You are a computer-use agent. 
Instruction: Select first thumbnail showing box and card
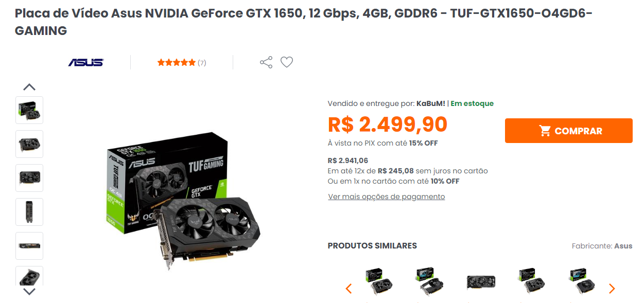pyautogui.click(x=29, y=110)
